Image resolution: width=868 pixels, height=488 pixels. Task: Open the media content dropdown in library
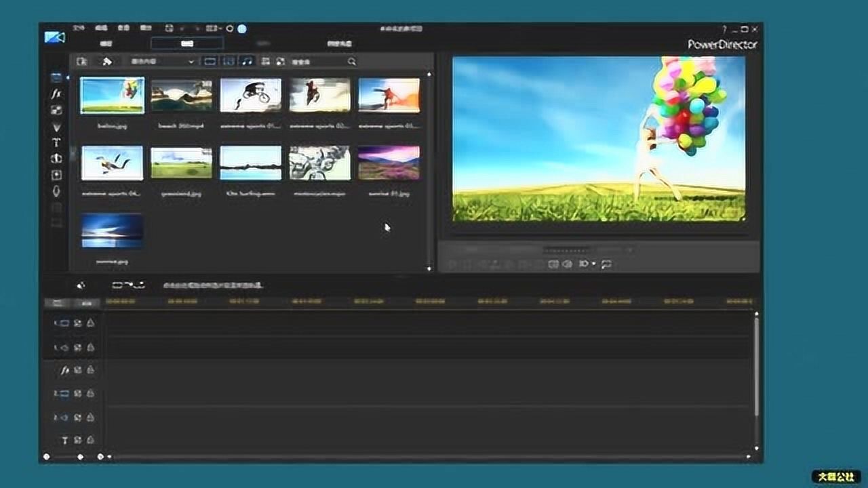(162, 62)
